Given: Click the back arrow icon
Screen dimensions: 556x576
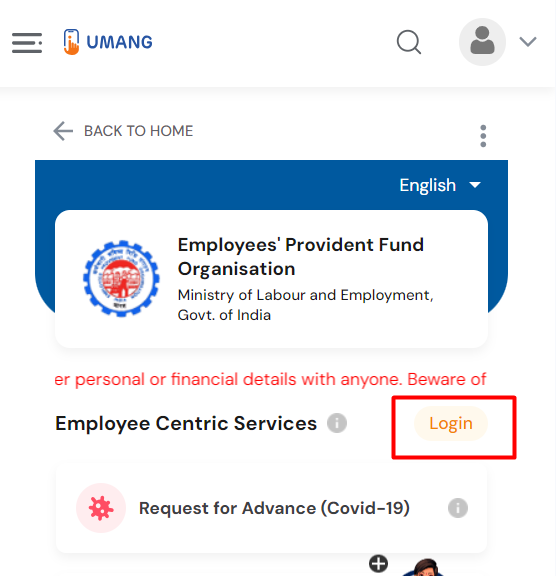Looking at the screenshot, I should [63, 131].
